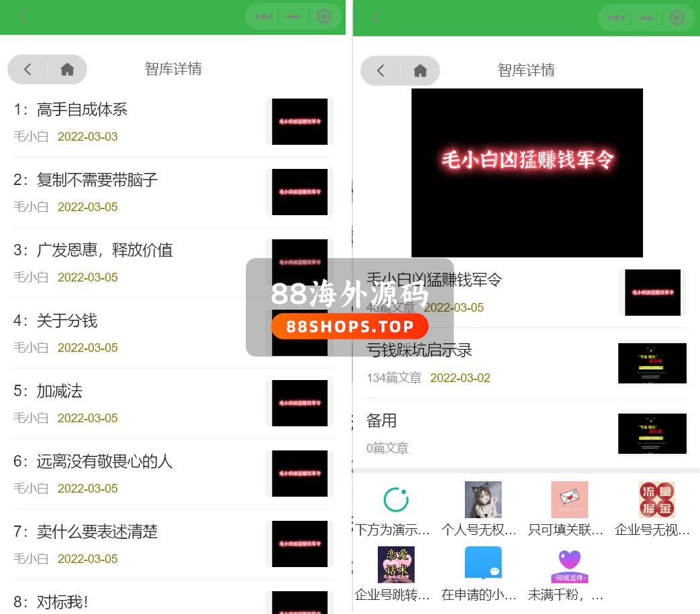Select the 流量掘金 red icon
700x614 pixels.
(656, 500)
